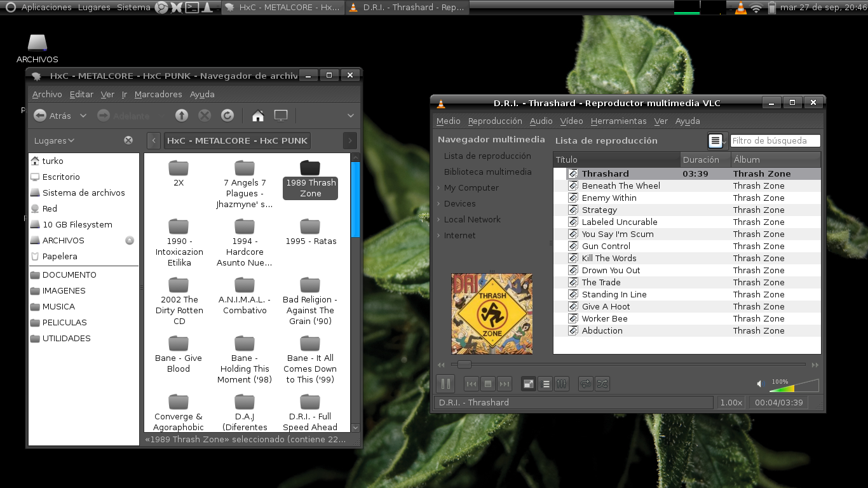
Task: Launch terminal from top panel icon
Action: pos(192,8)
